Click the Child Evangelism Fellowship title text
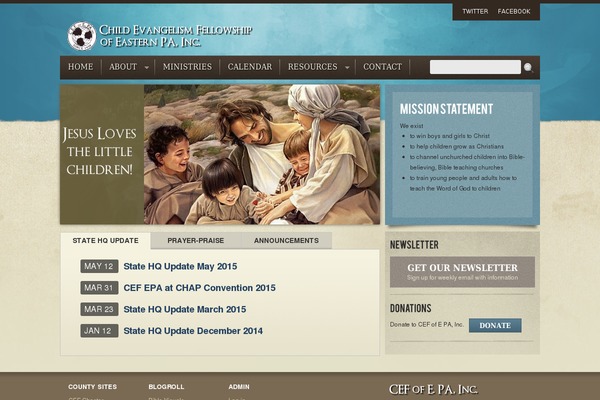 click(176, 36)
